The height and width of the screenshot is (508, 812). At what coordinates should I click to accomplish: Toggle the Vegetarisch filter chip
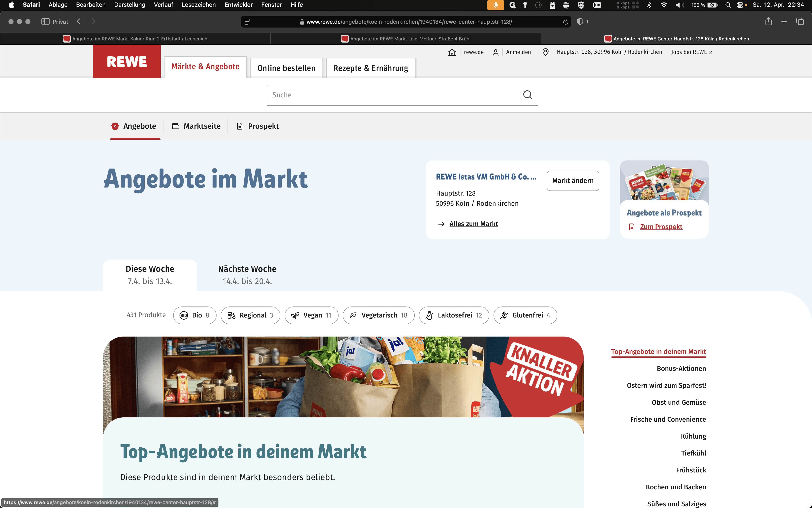[379, 315]
